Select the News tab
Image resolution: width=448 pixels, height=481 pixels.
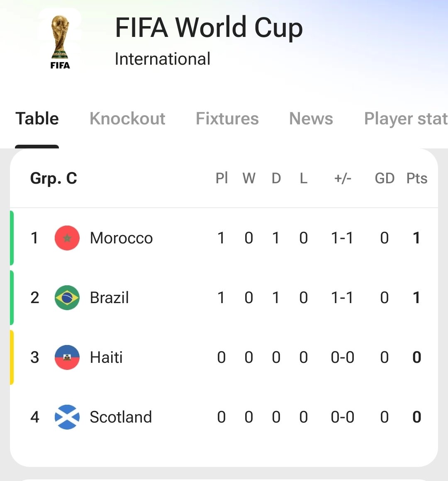coord(311,119)
